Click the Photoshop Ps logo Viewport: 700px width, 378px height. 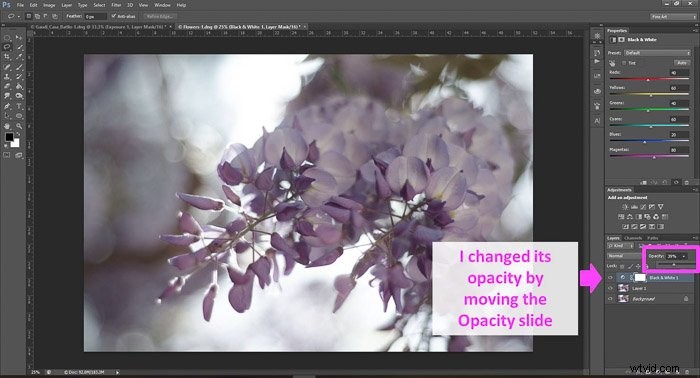[x=6, y=5]
